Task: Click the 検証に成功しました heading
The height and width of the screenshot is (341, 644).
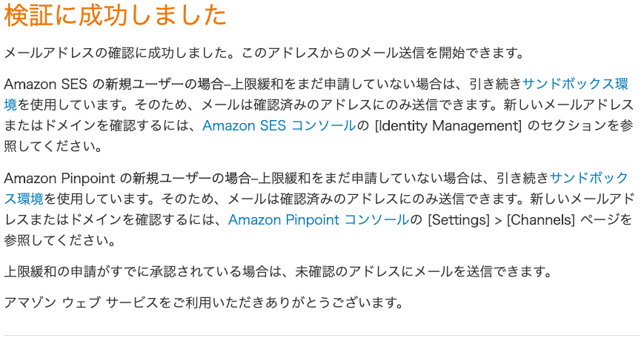Action: coord(116,15)
